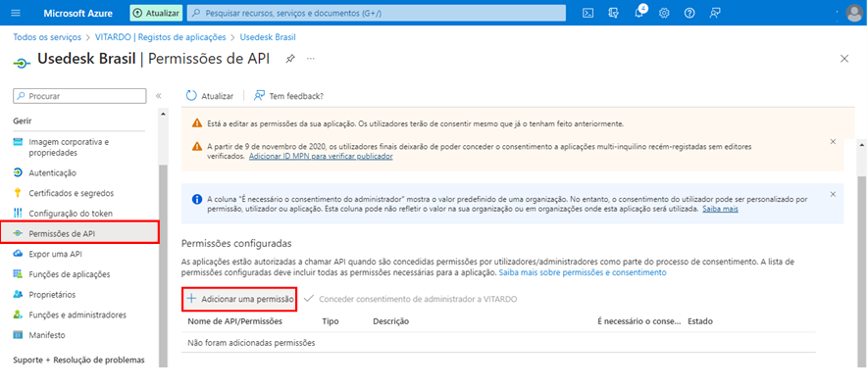Click É necessário o conse... column header
Screen dimensions: 868x387
(x=639, y=320)
